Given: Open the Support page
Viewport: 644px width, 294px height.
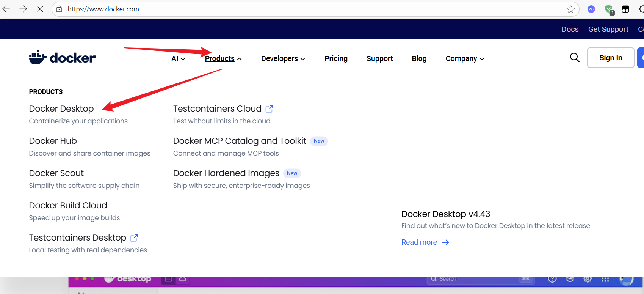Looking at the screenshot, I should click(x=379, y=58).
